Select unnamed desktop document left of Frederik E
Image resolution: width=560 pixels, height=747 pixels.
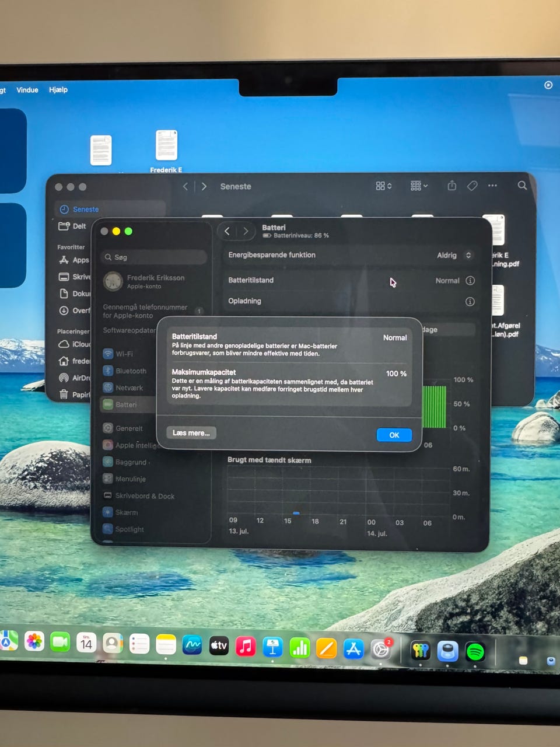101,150
